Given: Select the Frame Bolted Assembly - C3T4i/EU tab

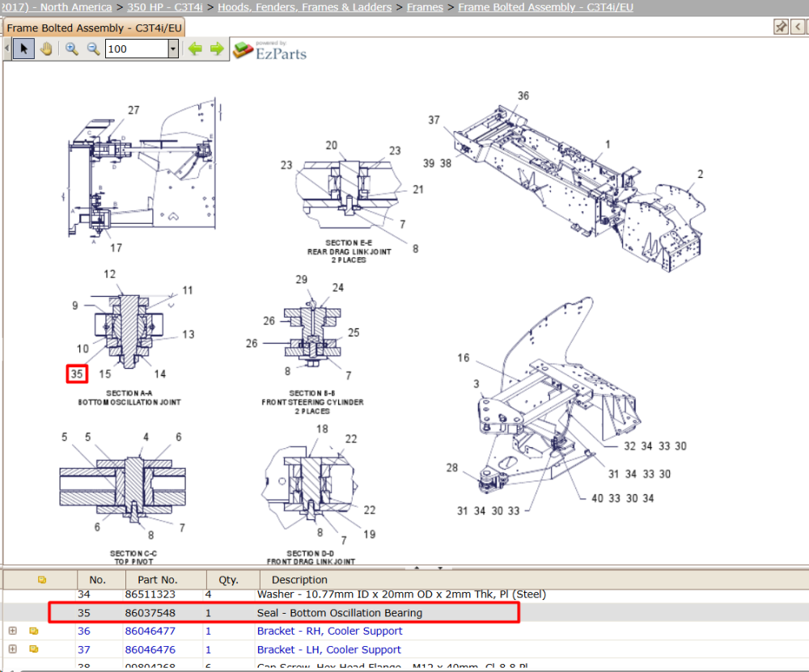Looking at the screenshot, I should pos(94,27).
